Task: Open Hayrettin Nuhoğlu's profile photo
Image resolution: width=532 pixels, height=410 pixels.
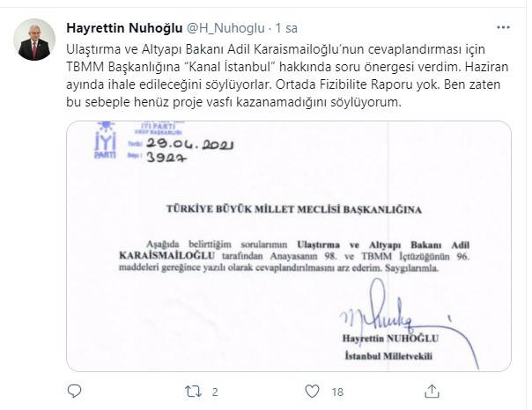Action: point(34,40)
